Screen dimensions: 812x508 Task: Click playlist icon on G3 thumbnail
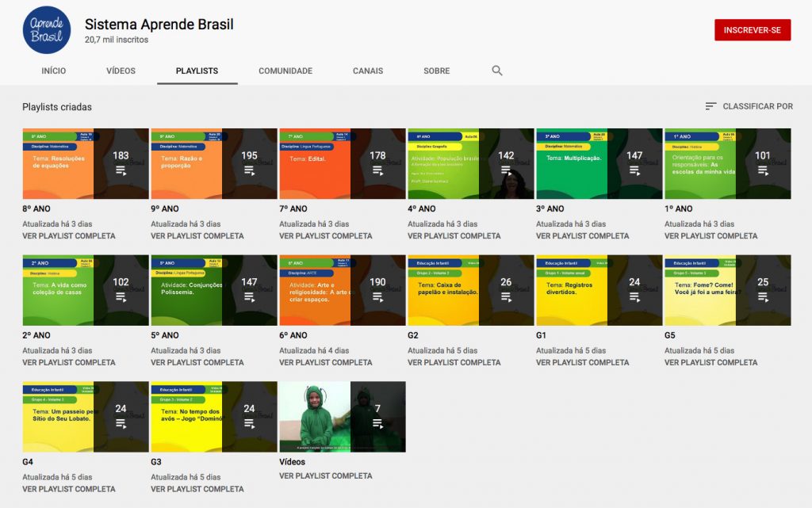click(x=249, y=423)
